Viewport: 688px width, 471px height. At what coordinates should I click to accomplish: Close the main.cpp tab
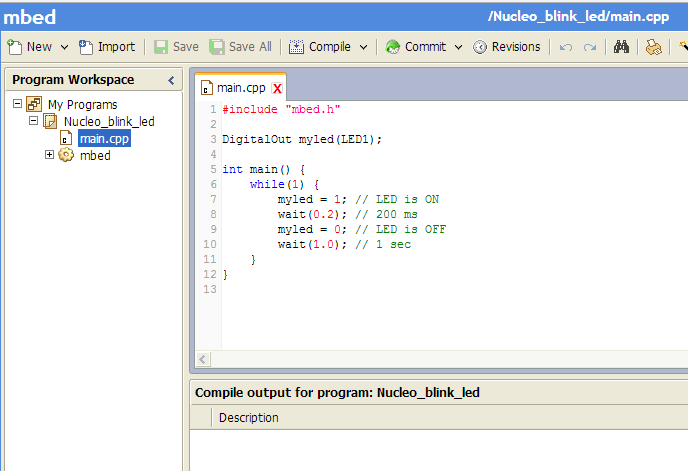point(277,88)
